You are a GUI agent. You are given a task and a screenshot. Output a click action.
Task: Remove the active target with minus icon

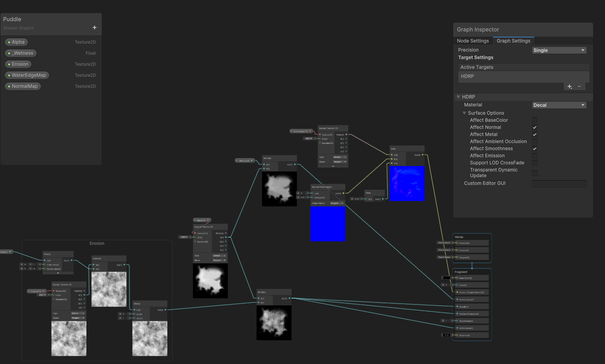579,86
